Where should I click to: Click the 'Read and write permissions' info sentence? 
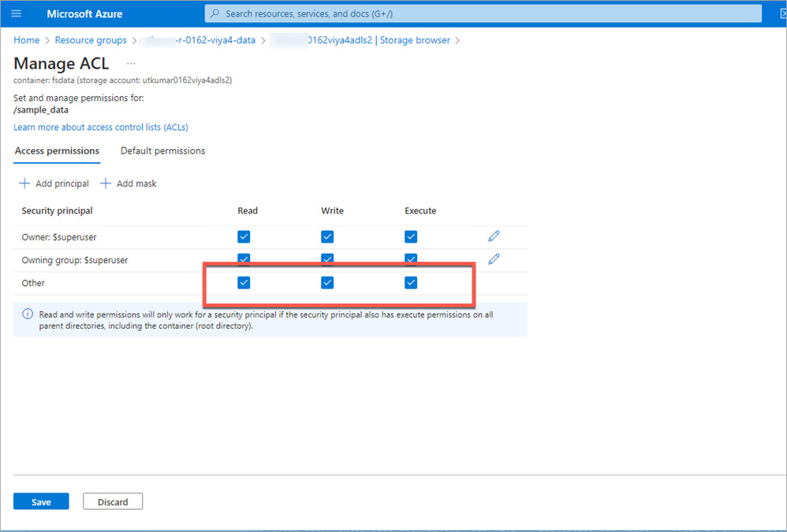(266, 321)
